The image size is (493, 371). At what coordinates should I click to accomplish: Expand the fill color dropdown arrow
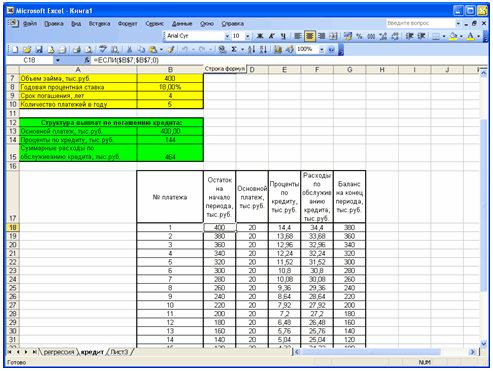tap(461, 36)
